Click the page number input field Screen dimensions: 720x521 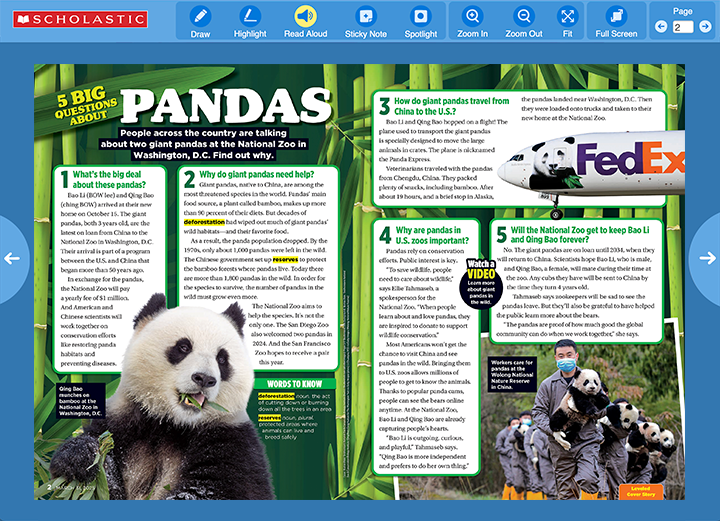pos(683,27)
